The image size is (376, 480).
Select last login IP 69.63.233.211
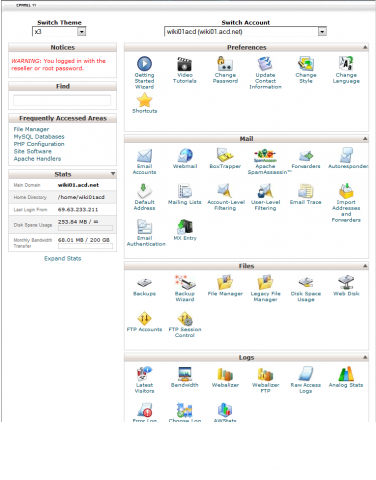78,210
